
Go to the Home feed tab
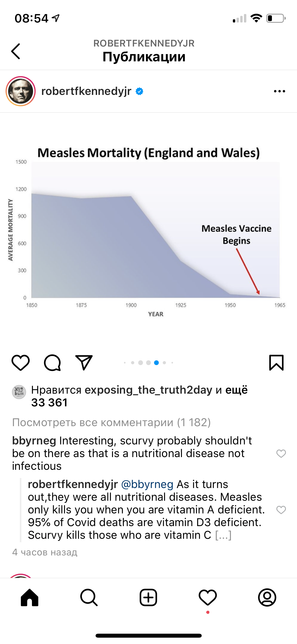tap(30, 597)
